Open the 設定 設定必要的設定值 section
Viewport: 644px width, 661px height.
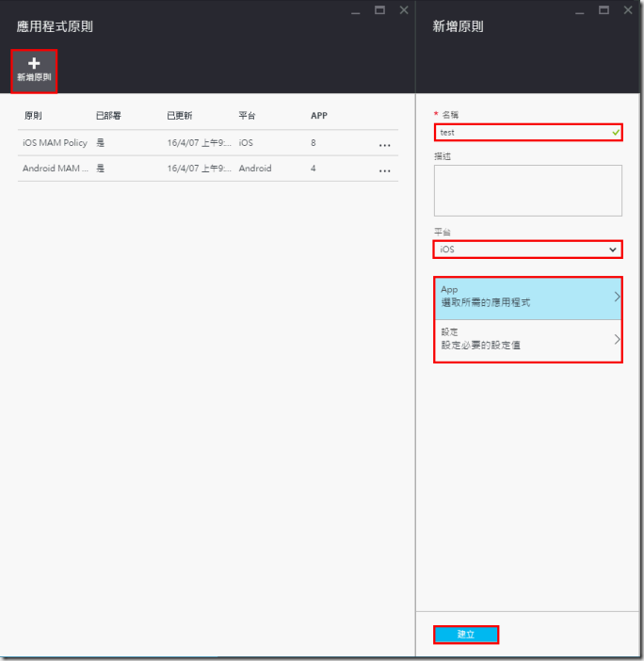pos(527,340)
